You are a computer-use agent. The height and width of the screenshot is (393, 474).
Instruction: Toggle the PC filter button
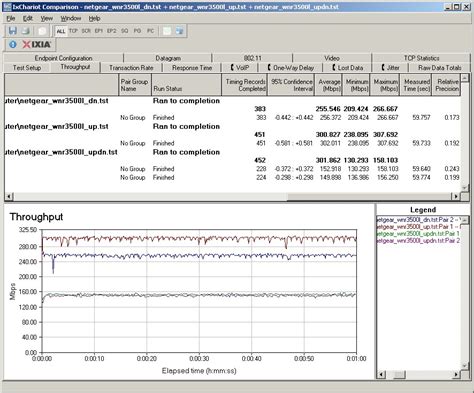click(150, 31)
